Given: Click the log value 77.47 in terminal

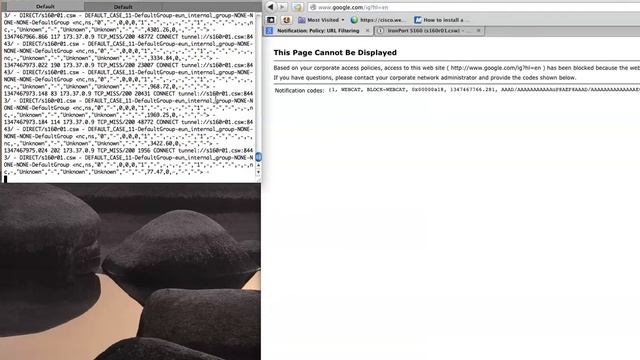Looking at the screenshot, I should click(x=156, y=172).
